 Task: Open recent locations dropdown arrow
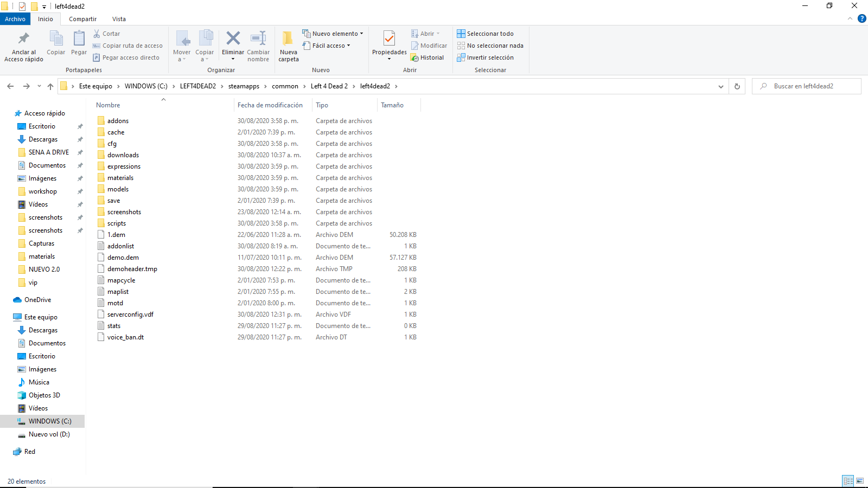pos(39,86)
